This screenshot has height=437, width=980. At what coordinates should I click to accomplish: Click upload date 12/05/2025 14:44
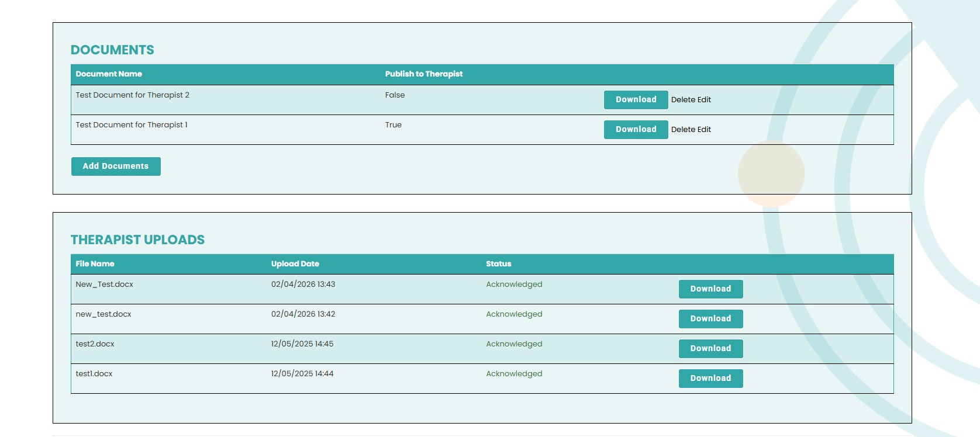click(302, 374)
